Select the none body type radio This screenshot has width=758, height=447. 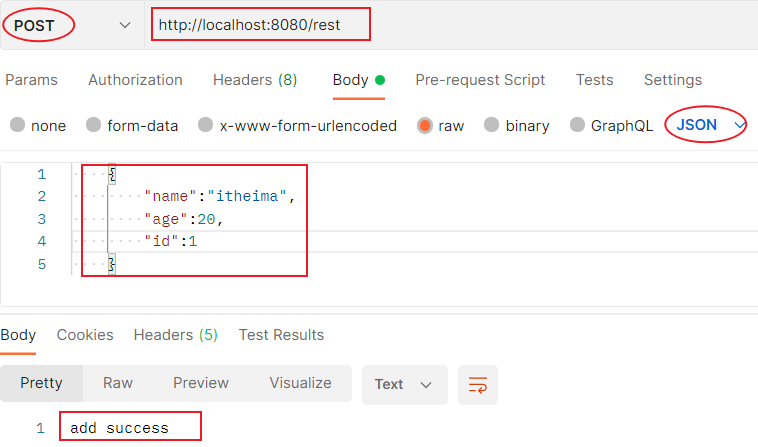point(18,125)
